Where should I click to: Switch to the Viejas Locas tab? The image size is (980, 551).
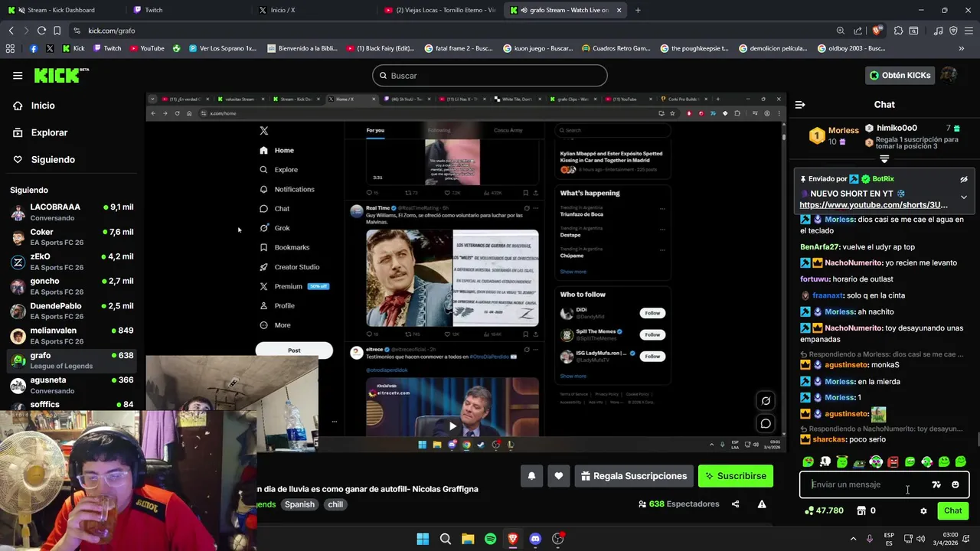(439, 10)
